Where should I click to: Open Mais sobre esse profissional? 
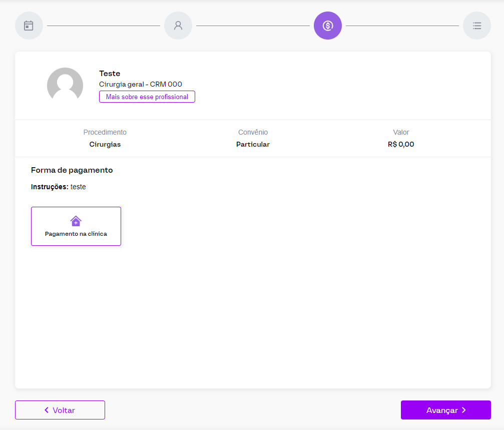147,97
